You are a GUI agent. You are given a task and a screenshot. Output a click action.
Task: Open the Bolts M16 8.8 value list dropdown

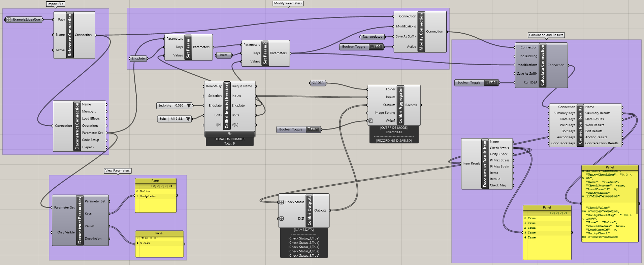point(188,119)
